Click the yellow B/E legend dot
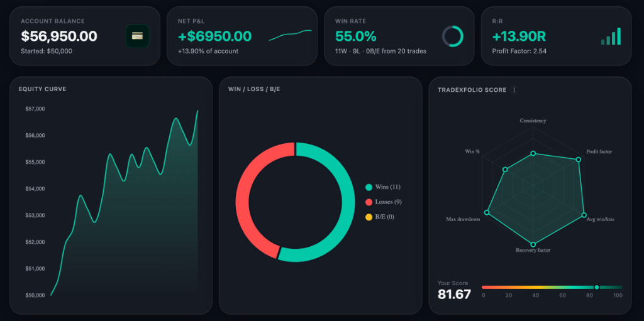 click(369, 217)
